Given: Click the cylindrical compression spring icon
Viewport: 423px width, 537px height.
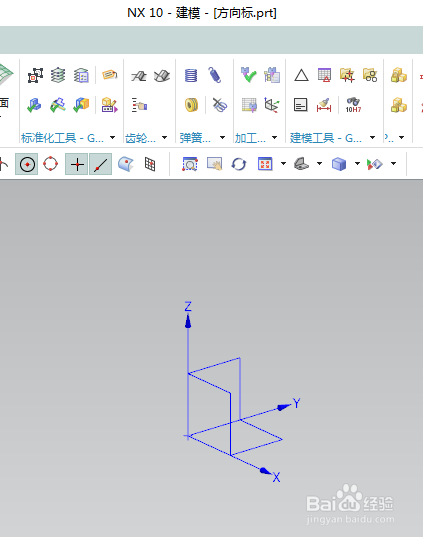Looking at the screenshot, I should click(191, 75).
